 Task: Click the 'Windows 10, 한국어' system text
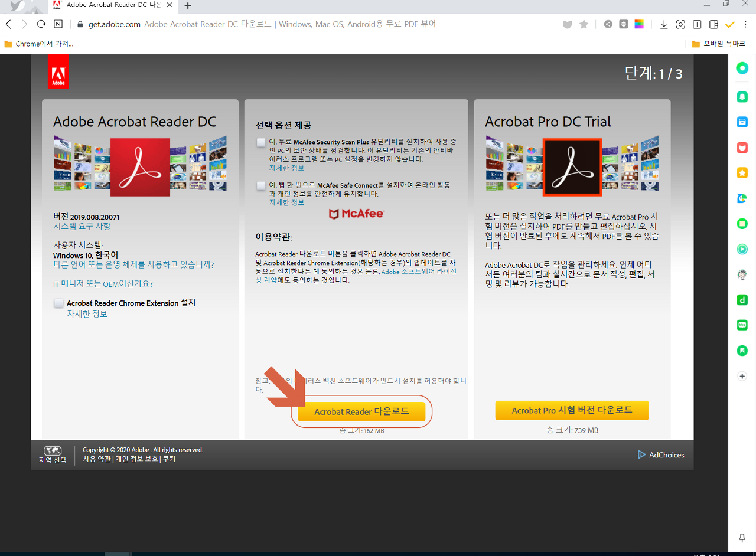pos(86,255)
